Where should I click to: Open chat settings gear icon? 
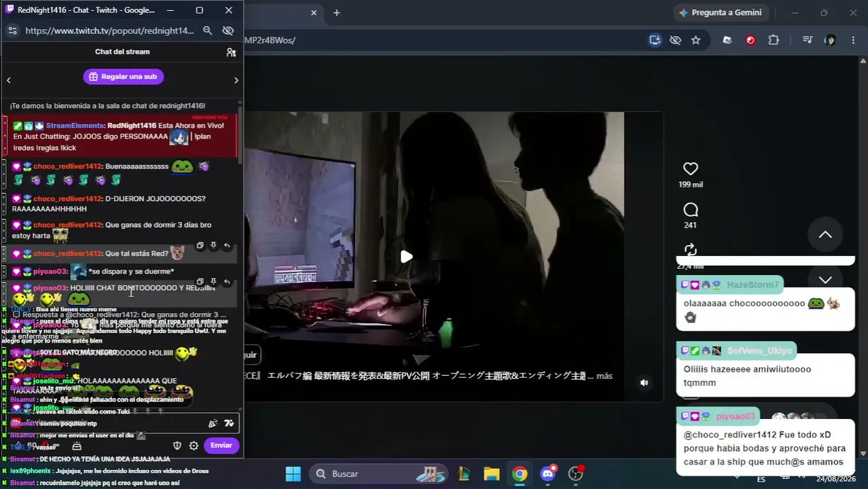pyautogui.click(x=194, y=446)
